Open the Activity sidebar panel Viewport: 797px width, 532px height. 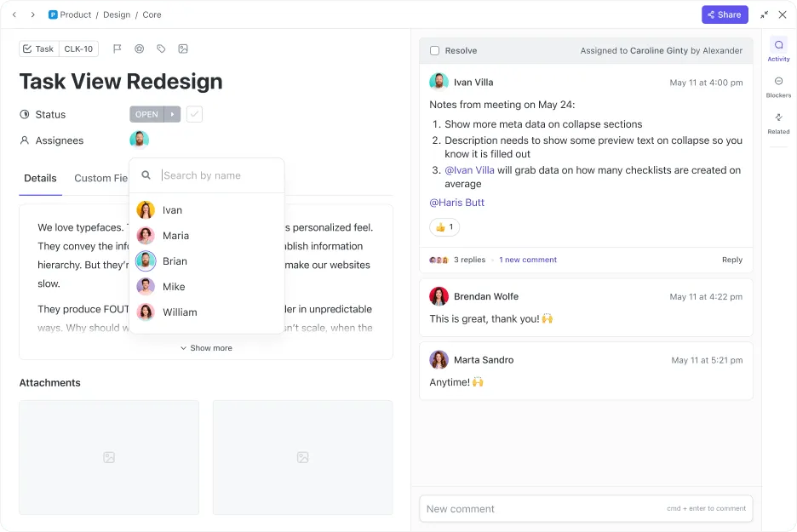click(778, 50)
